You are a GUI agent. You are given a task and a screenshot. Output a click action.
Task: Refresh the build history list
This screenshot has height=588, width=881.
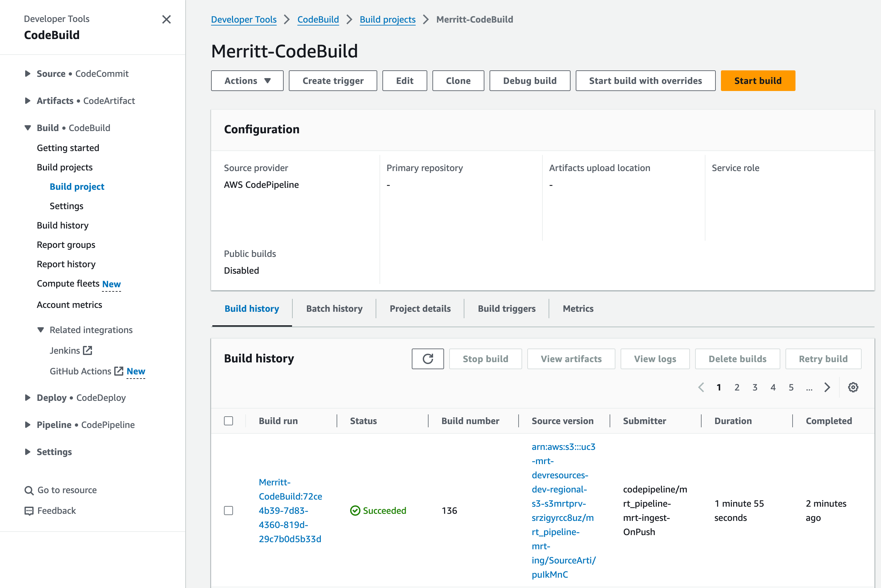pyautogui.click(x=427, y=359)
